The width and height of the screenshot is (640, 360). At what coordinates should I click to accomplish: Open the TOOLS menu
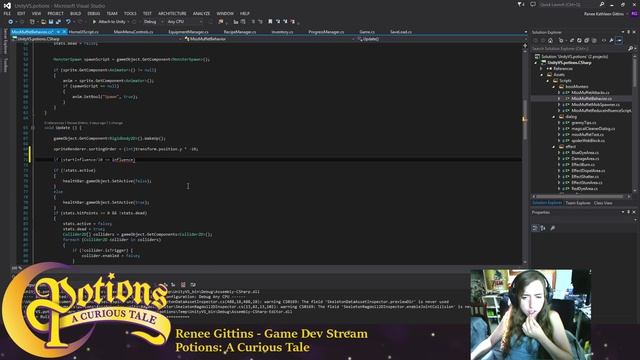pos(130,13)
